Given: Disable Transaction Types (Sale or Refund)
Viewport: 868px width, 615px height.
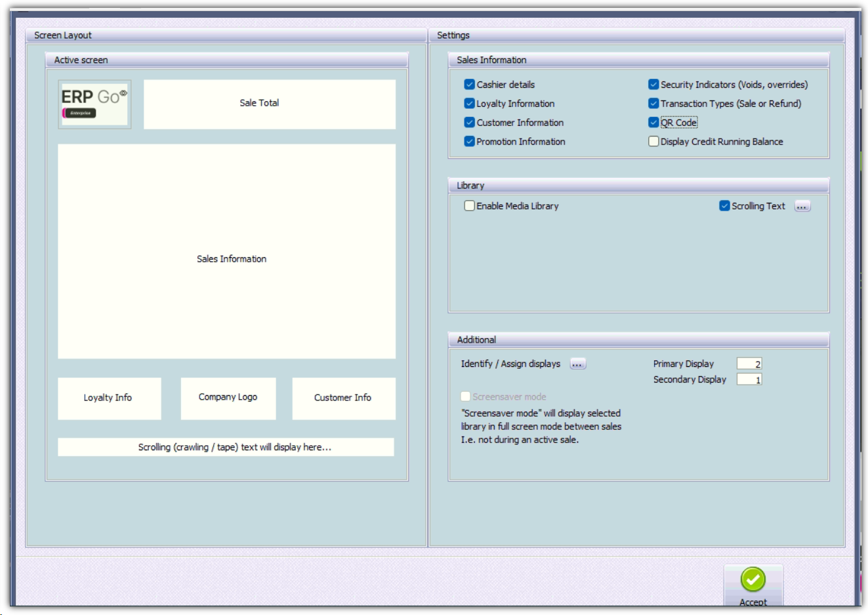Looking at the screenshot, I should pos(653,104).
